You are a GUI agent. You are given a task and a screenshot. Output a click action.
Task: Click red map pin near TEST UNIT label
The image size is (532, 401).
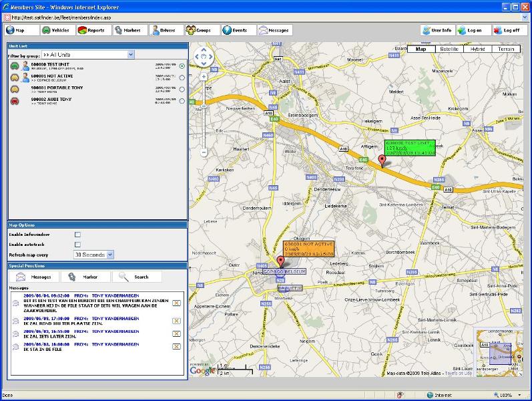[382, 160]
